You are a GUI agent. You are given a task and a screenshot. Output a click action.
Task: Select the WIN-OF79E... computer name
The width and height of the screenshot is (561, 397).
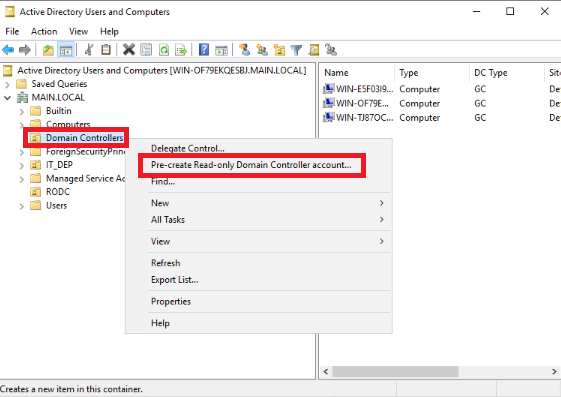coord(362,103)
